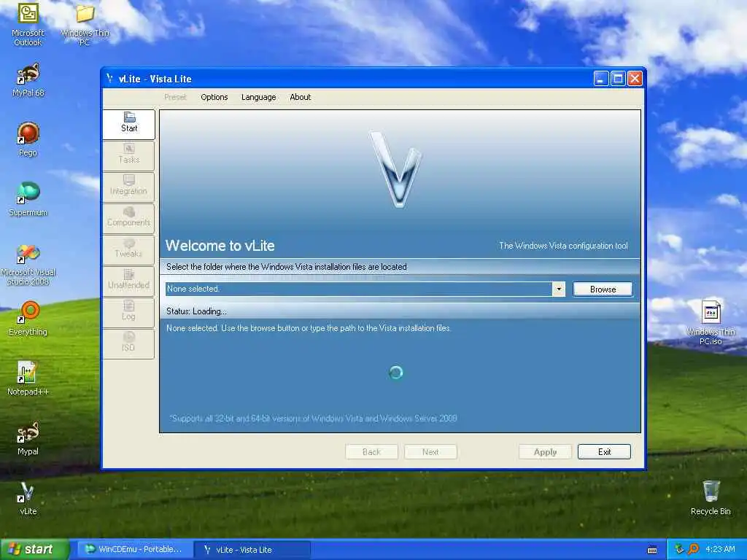Select the Supermium desktop icon
Image resolution: width=747 pixels, height=560 pixels.
pyautogui.click(x=28, y=199)
